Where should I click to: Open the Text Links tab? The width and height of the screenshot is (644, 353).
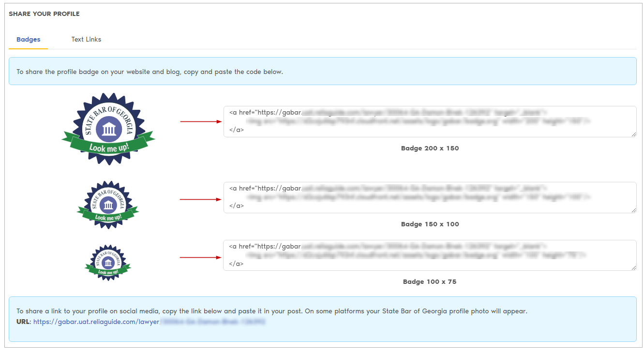pos(86,40)
